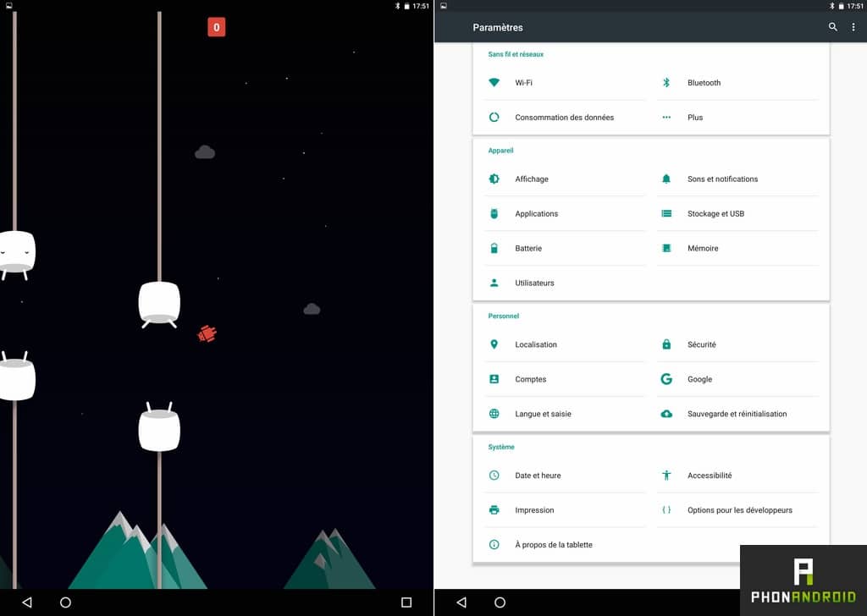Tap the Bluetooth symbol icon in settings
The image size is (867, 616).
[666, 82]
